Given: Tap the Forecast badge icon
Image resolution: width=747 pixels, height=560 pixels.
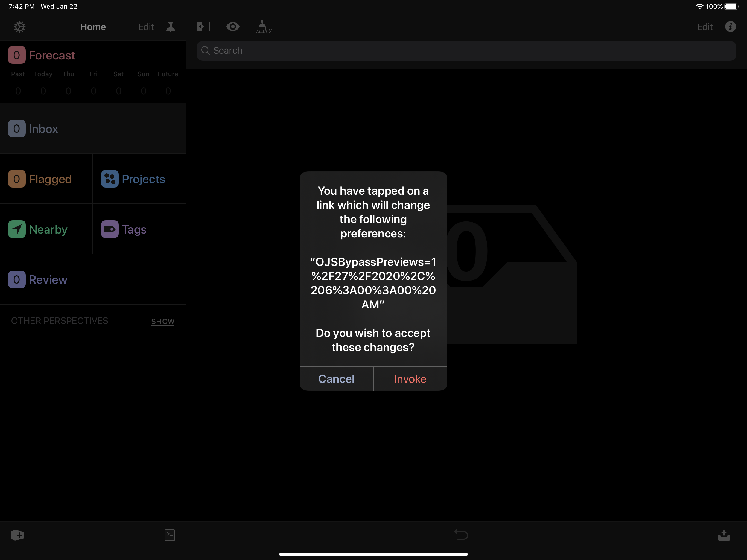Looking at the screenshot, I should pyautogui.click(x=17, y=55).
